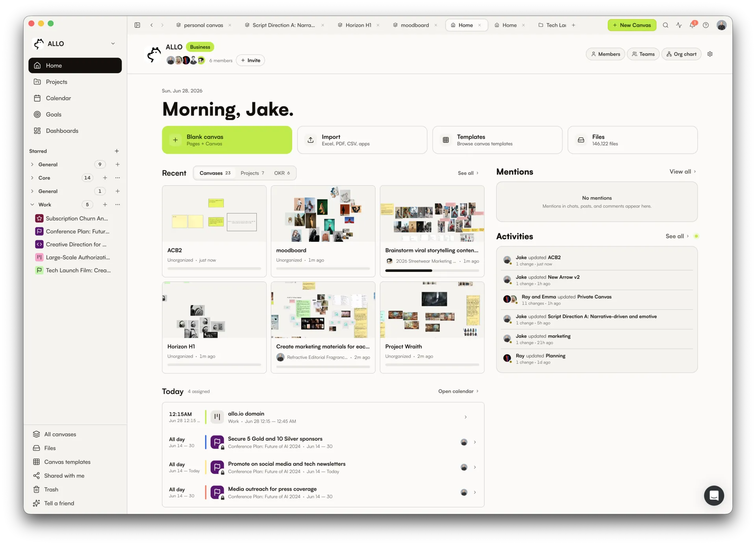Expand the General section with 1 item

pyautogui.click(x=32, y=191)
